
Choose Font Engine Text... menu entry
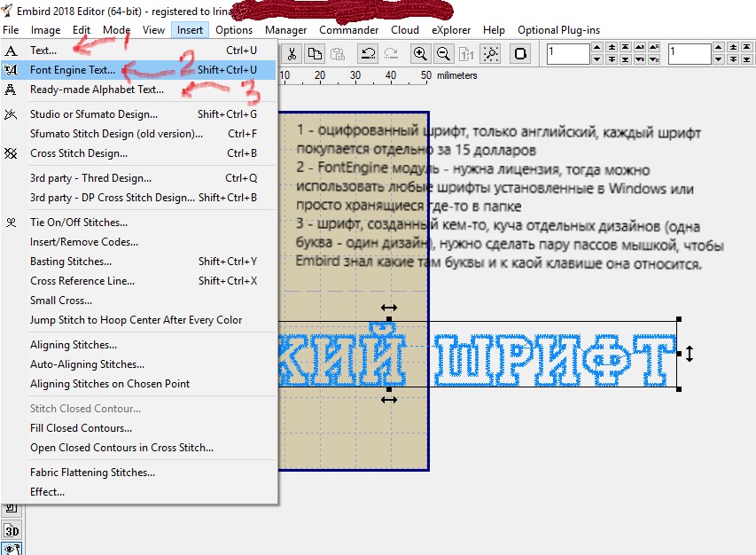pyautogui.click(x=139, y=70)
